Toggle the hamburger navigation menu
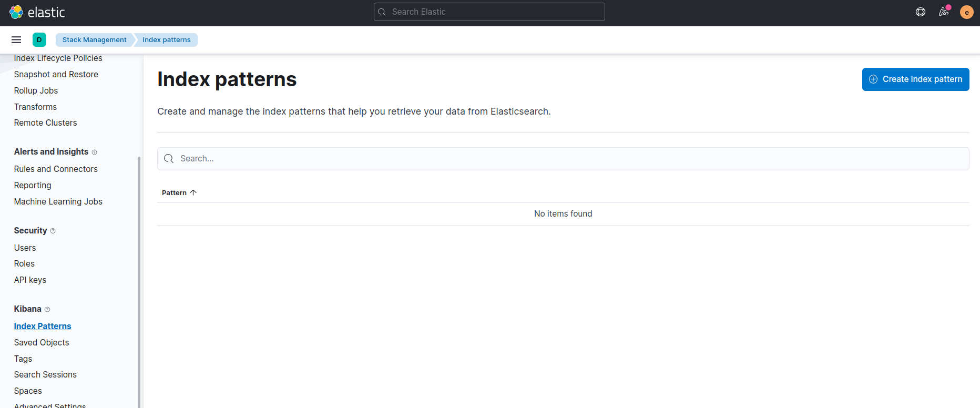The image size is (980, 408). (16, 40)
